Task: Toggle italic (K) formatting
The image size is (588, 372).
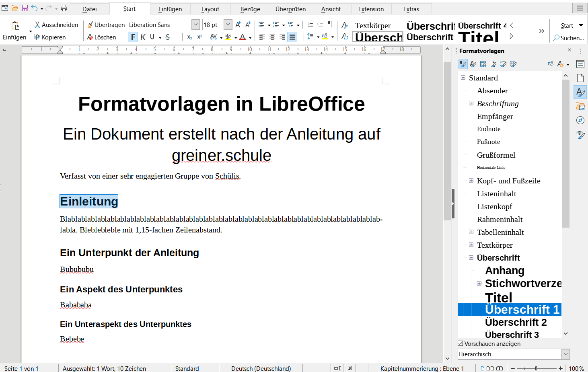Action: [143, 37]
